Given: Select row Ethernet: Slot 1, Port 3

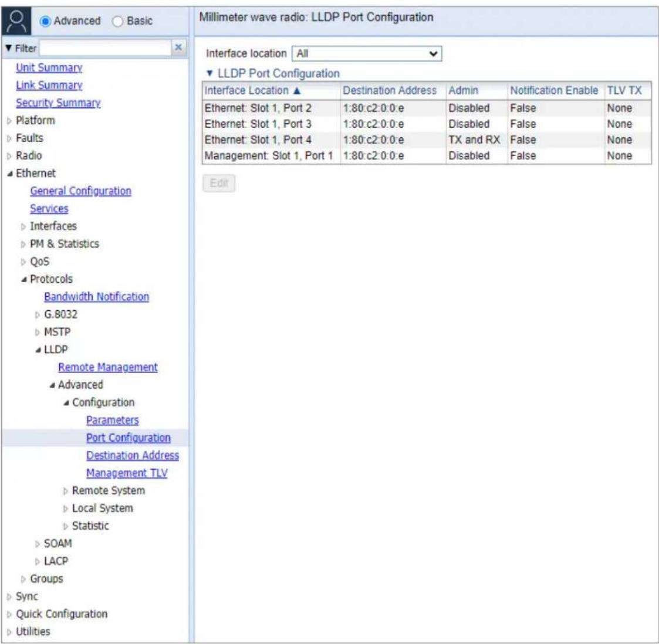Looking at the screenshot, I should click(427, 124).
